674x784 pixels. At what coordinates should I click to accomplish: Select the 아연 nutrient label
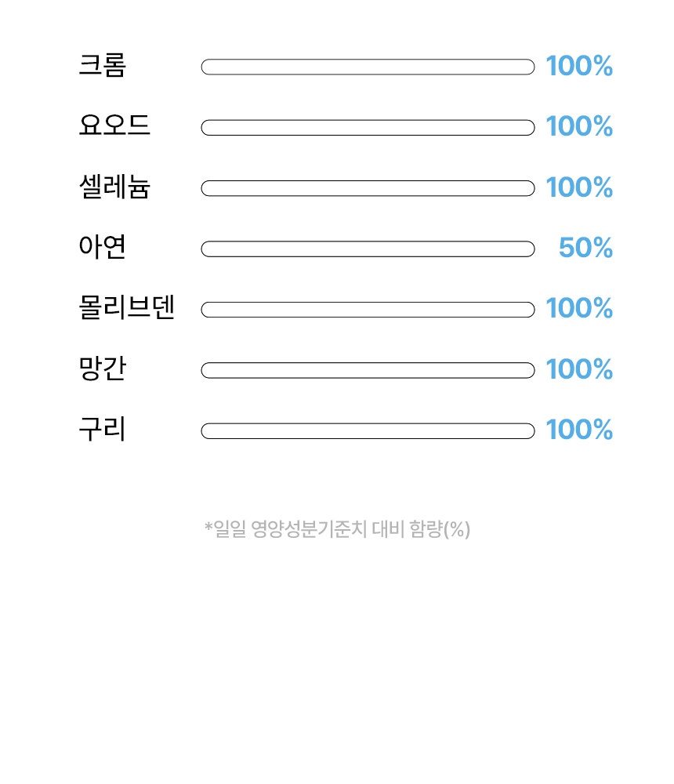(x=103, y=247)
